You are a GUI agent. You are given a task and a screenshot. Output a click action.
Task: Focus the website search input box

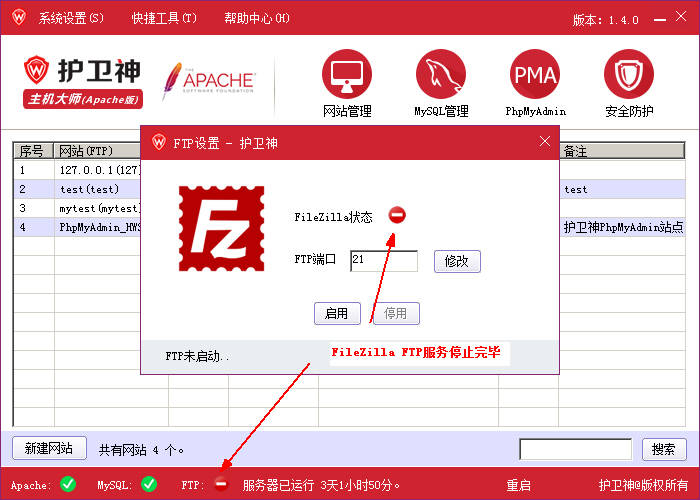click(576, 449)
